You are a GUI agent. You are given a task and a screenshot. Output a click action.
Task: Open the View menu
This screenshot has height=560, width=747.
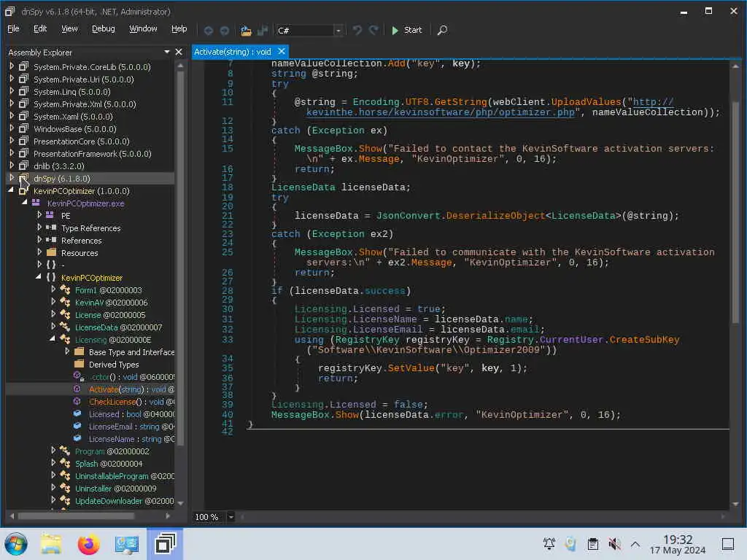coord(69,28)
